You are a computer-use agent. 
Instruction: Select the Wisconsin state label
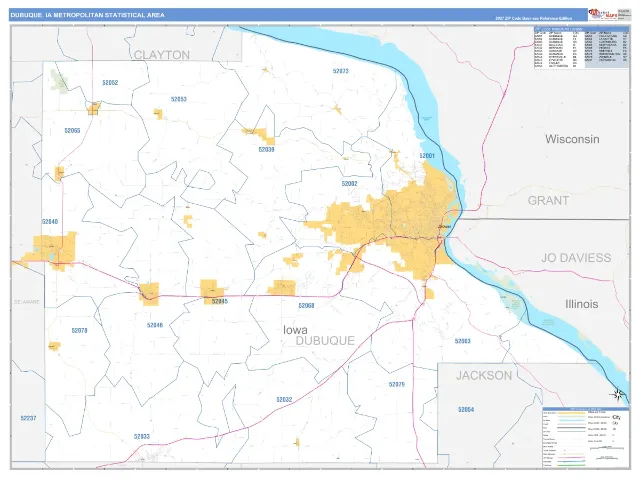572,139
